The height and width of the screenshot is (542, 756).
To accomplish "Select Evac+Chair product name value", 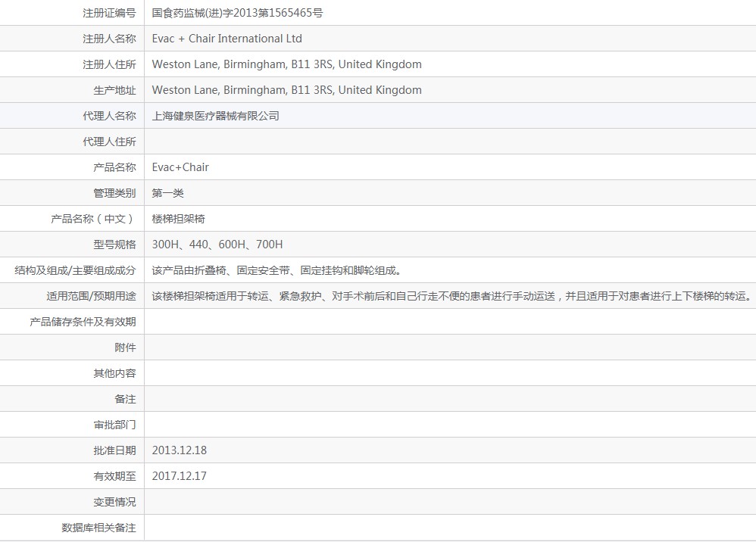I will [x=180, y=167].
